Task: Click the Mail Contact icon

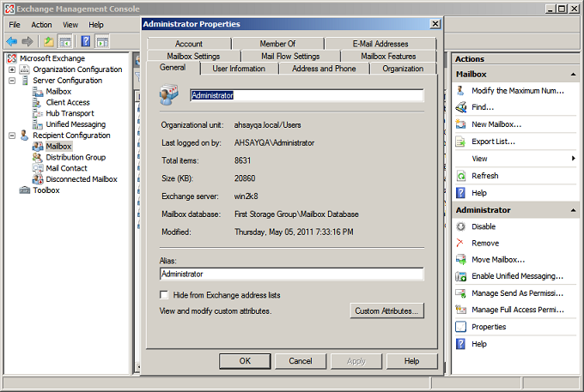Action: coord(38,168)
